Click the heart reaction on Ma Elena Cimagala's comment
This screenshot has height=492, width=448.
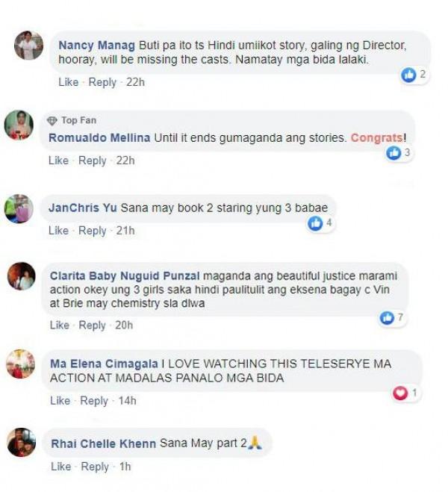pos(399,393)
